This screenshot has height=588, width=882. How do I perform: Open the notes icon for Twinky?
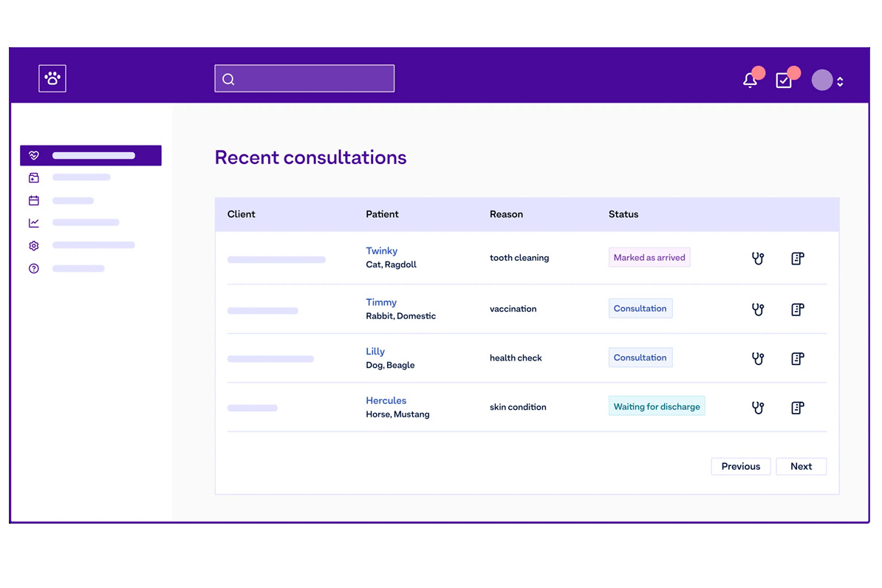[797, 259]
